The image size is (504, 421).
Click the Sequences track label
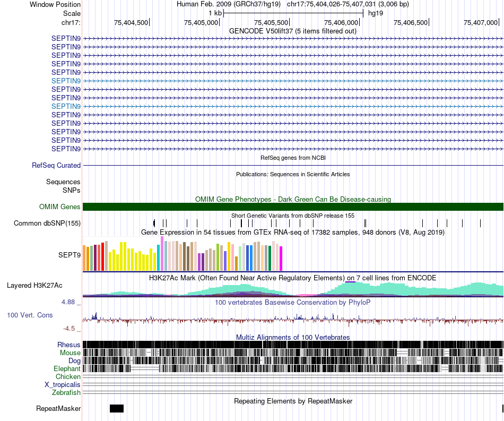63,182
